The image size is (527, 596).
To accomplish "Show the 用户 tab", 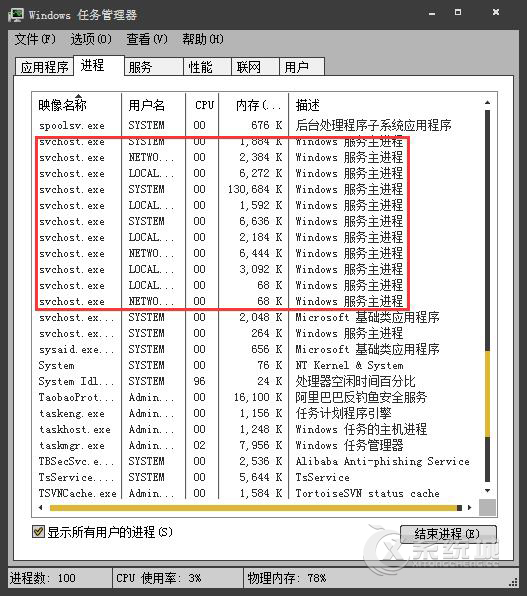I will (x=302, y=67).
